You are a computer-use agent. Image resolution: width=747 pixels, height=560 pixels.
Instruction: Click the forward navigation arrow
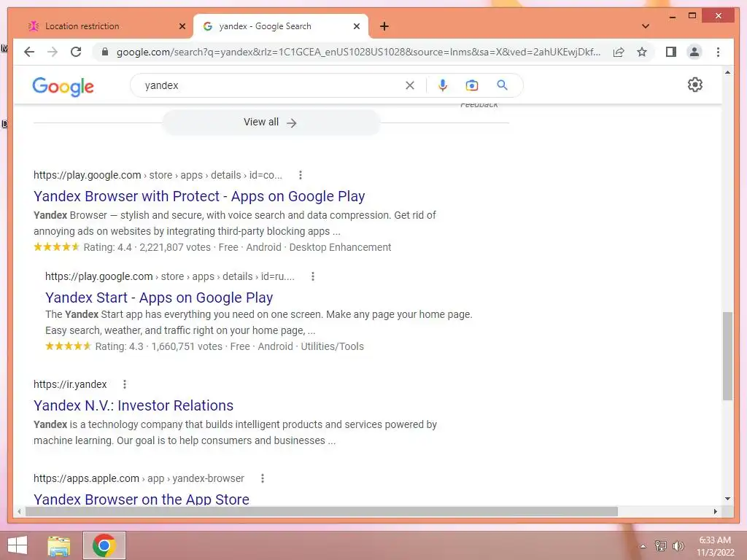click(53, 52)
